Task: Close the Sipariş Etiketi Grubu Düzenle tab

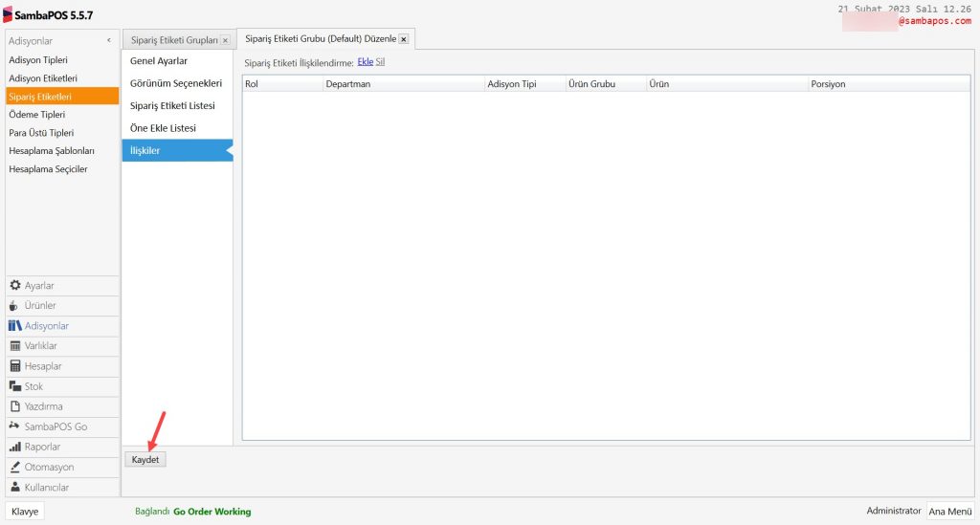Action: click(x=403, y=39)
